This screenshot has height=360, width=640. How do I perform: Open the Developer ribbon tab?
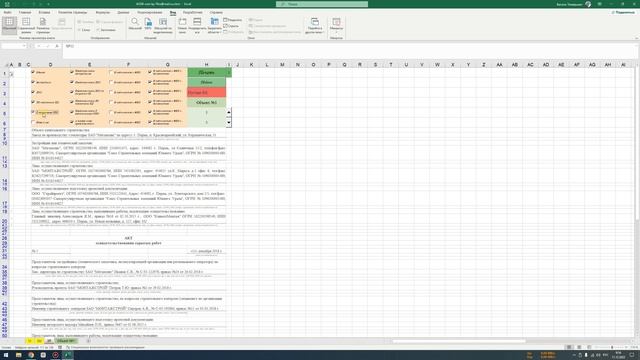click(x=192, y=12)
